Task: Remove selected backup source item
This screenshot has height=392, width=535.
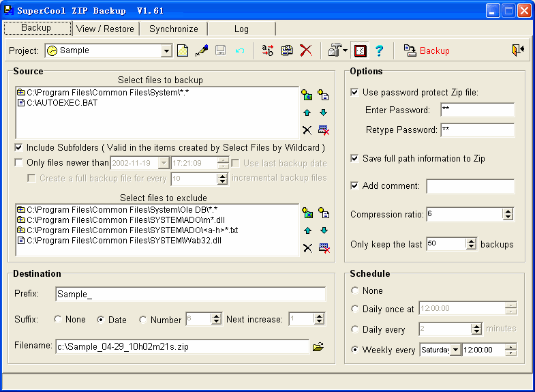Action: click(x=307, y=130)
